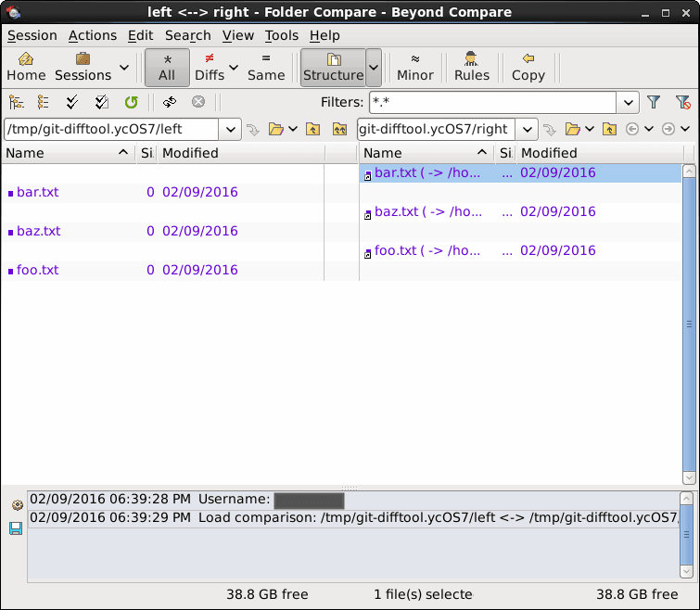Open the View menu
The image size is (700, 610).
click(238, 35)
